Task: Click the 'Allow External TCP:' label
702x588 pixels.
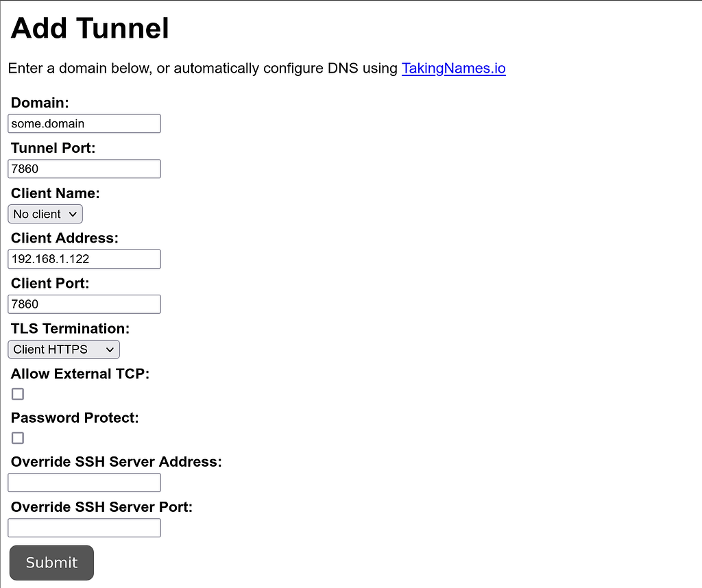Action: [80, 373]
